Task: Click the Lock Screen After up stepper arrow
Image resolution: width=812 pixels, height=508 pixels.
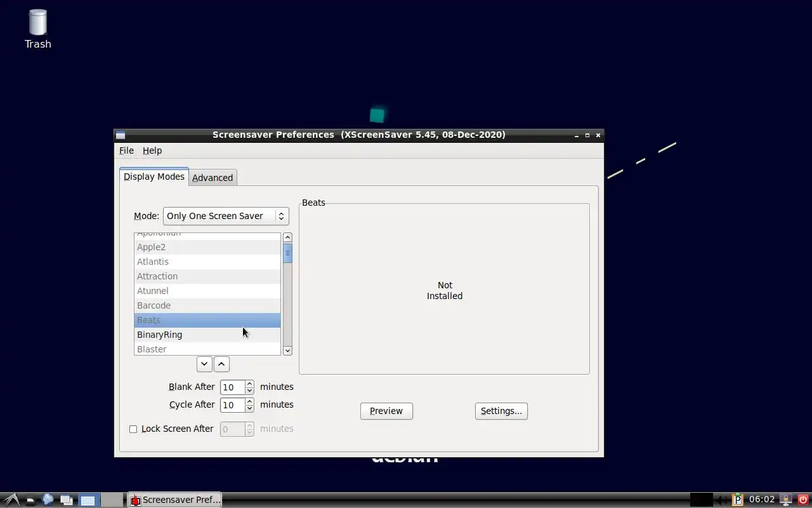Action: [x=249, y=425]
